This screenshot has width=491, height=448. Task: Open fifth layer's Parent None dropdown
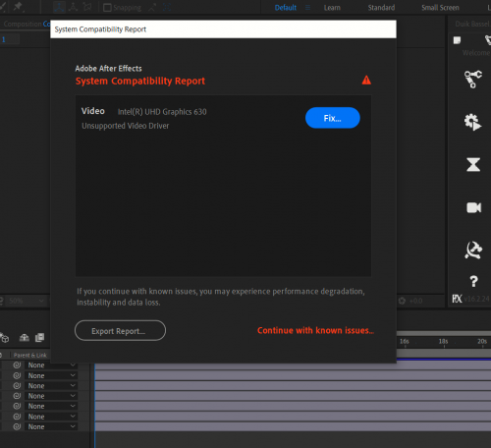[51, 406]
